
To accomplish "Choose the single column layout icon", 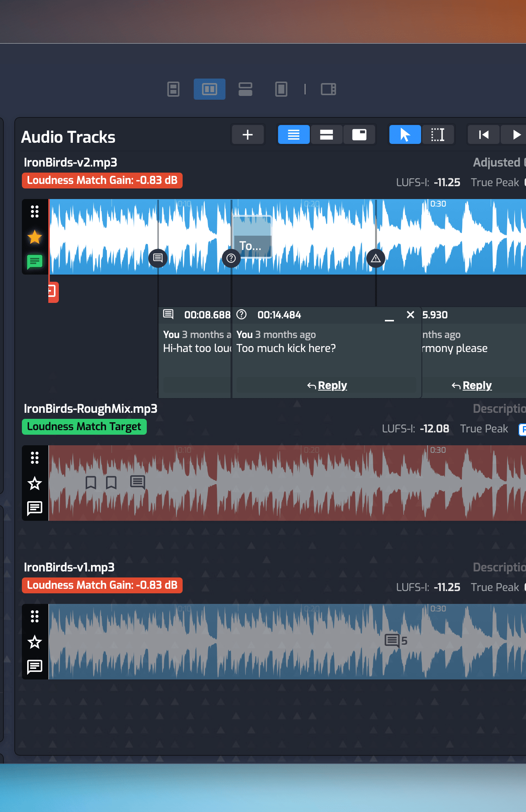I will pos(281,89).
